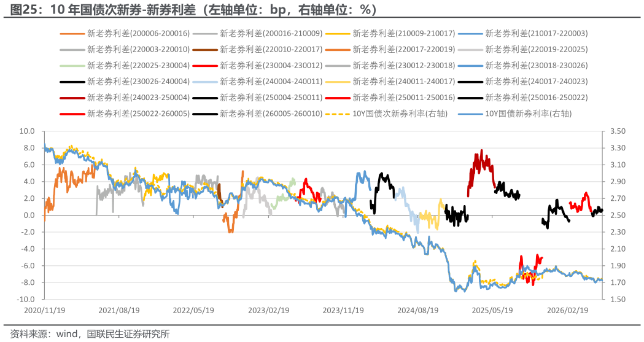Click the light green swatch for 220025-230004
Screen dimensions: 644x342
click(x=72, y=66)
